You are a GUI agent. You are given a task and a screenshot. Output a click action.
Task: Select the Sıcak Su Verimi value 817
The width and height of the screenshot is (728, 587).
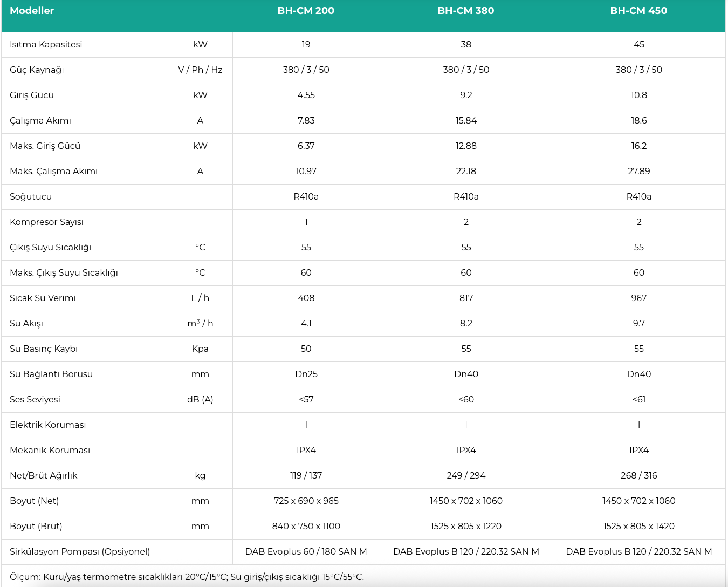point(466,298)
